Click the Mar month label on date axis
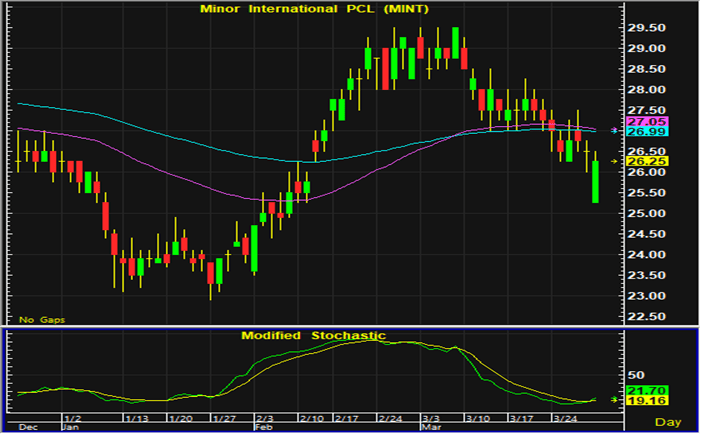701x434 pixels. click(x=424, y=425)
